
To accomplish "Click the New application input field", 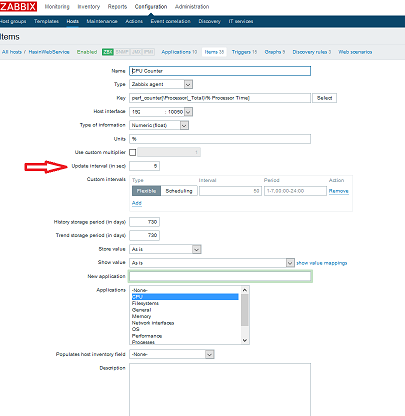I will click(x=220, y=276).
